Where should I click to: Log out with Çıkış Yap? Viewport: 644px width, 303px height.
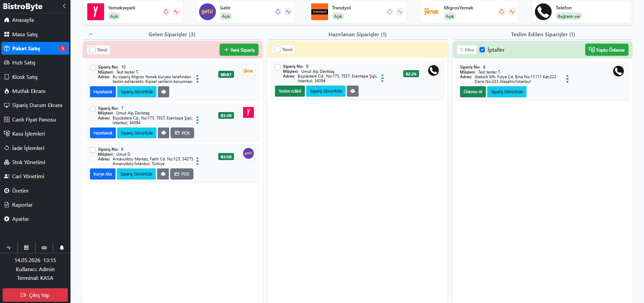pos(35,295)
